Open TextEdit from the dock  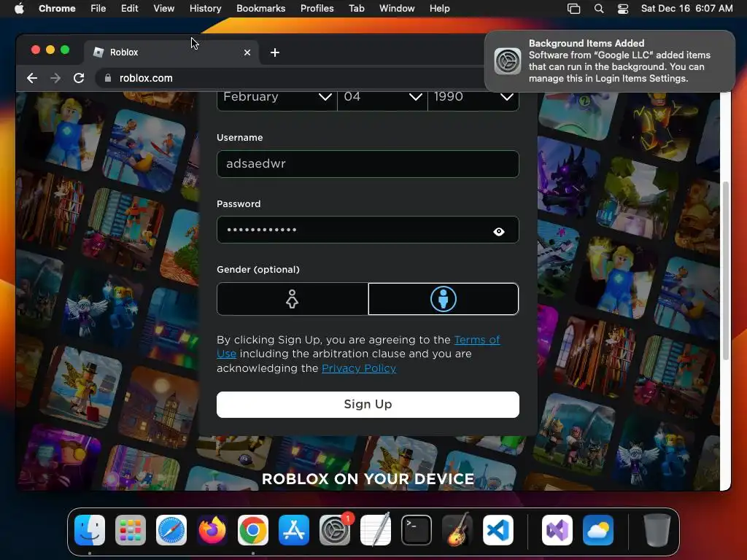click(x=376, y=530)
